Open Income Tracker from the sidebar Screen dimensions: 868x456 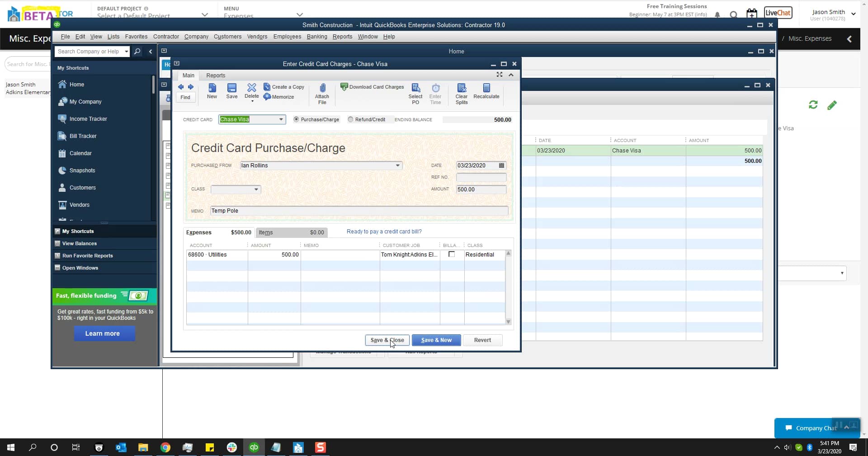(x=88, y=119)
